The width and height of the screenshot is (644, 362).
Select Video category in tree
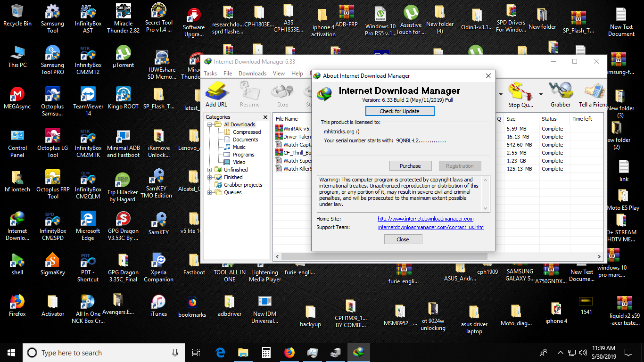239,162
